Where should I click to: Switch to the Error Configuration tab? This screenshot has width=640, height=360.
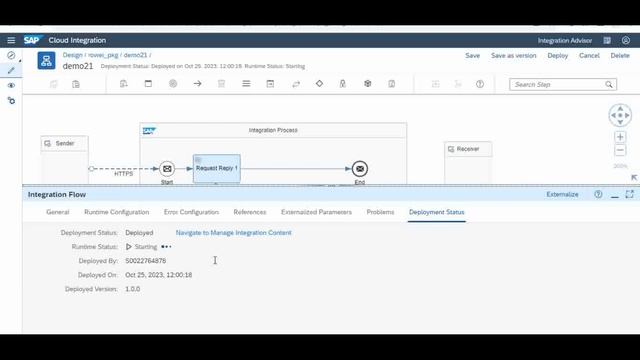(191, 212)
